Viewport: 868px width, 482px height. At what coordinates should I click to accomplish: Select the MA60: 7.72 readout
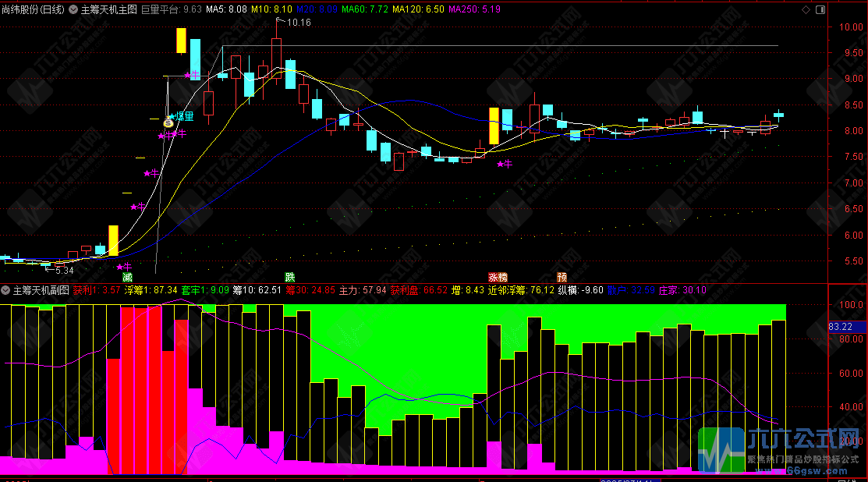point(365,9)
